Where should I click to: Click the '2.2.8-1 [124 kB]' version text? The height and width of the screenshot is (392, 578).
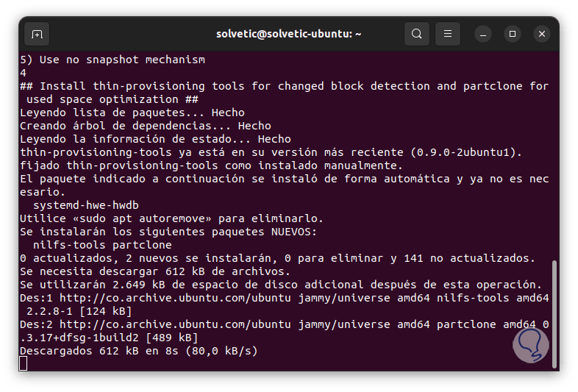point(79,311)
